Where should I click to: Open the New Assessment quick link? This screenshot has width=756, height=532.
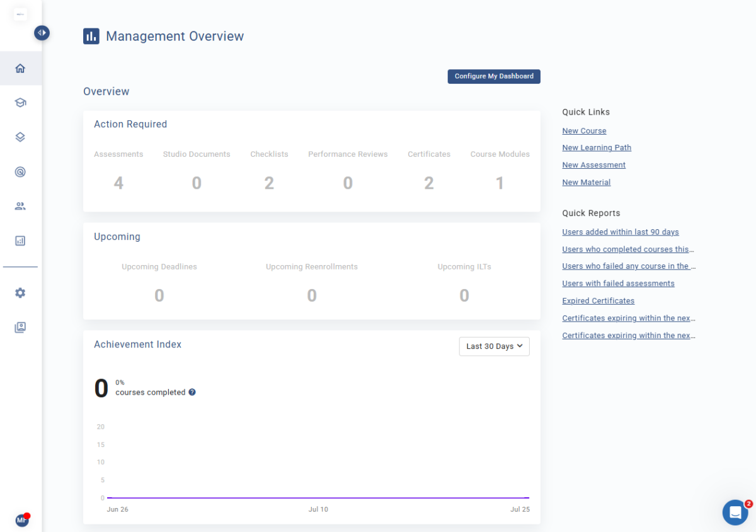tap(594, 165)
